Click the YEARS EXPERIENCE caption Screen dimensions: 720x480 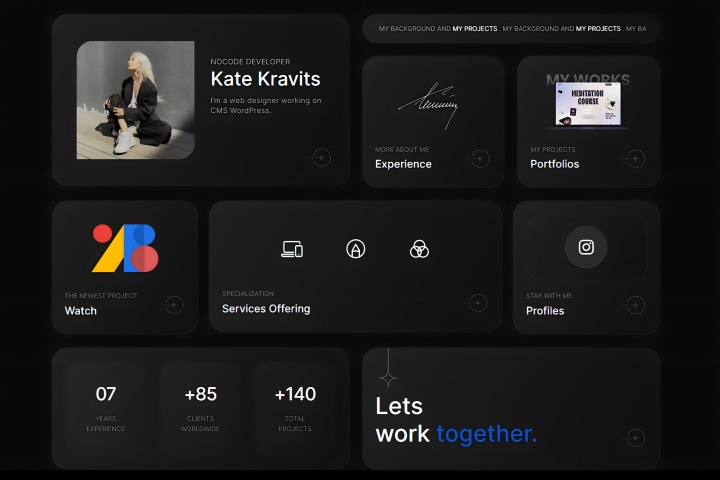coord(106,424)
